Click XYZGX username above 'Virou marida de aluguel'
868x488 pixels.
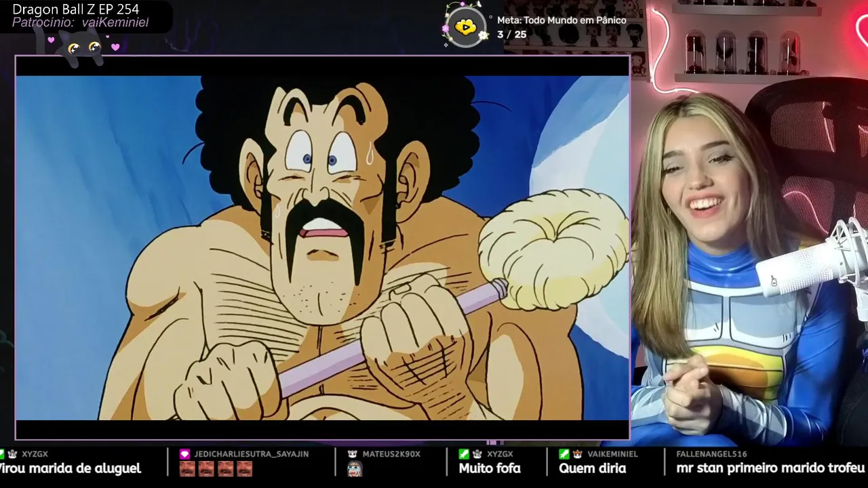tap(35, 454)
